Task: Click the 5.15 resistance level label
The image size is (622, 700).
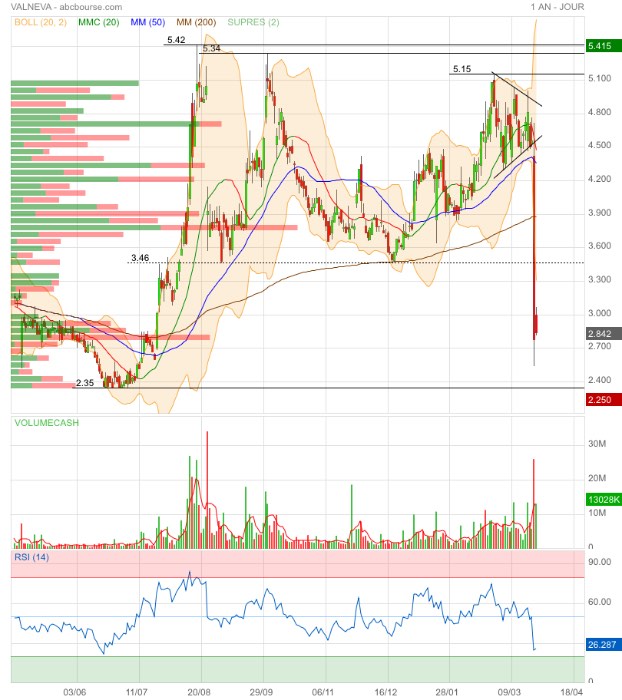Action: pyautogui.click(x=462, y=69)
